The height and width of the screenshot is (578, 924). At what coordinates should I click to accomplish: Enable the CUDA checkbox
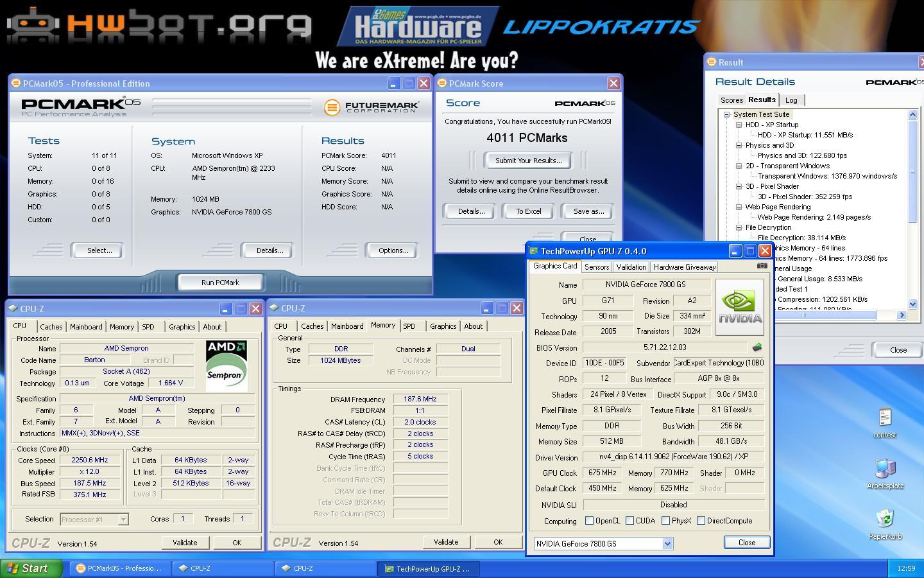coord(629,521)
